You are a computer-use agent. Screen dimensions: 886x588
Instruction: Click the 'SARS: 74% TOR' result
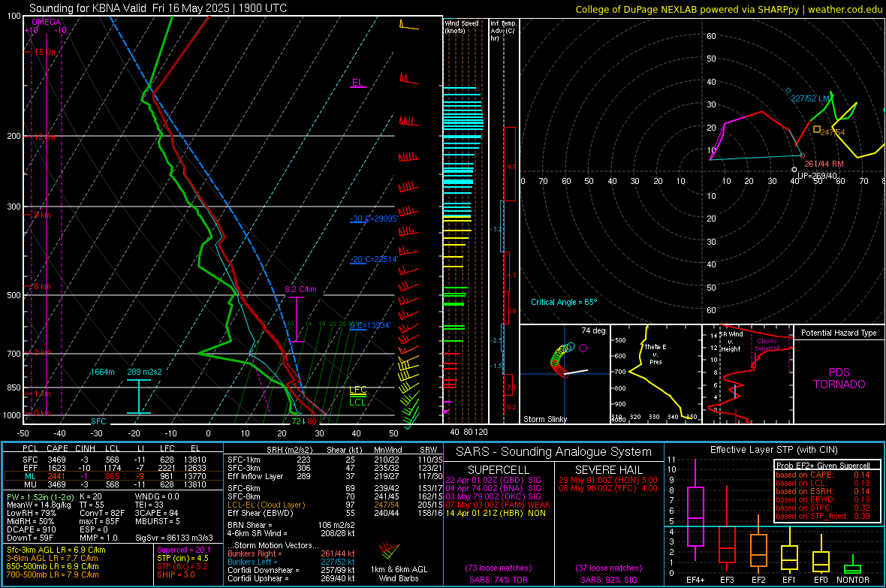click(498, 580)
